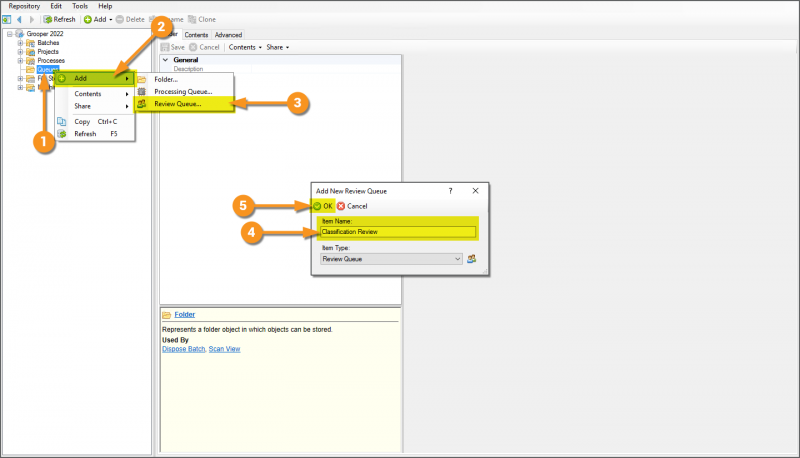Click the Save button in editor toolbar

(173, 47)
